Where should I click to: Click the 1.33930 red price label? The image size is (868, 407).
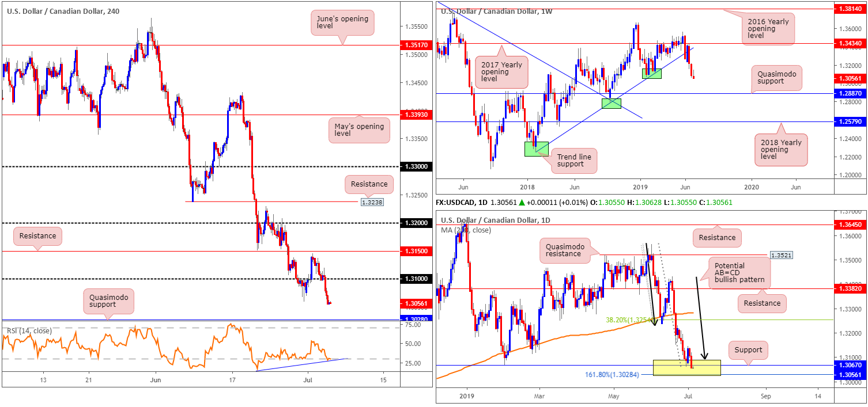[x=415, y=115]
